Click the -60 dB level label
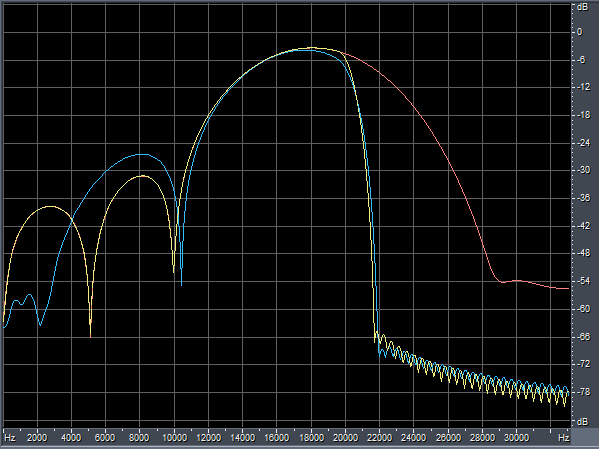This screenshot has height=449, width=599. point(583,309)
